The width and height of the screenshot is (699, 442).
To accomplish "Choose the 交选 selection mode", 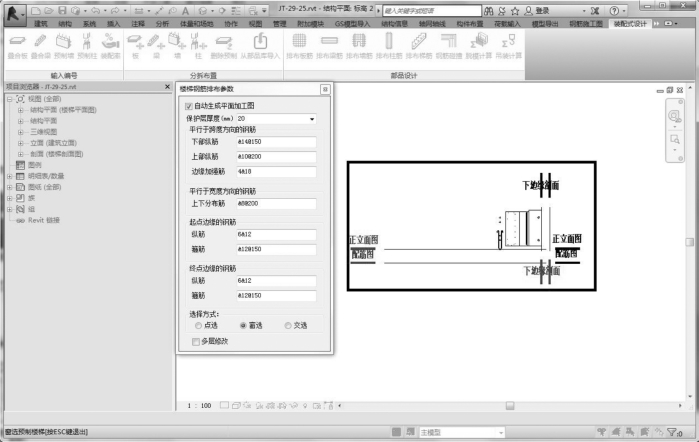I will (x=288, y=325).
